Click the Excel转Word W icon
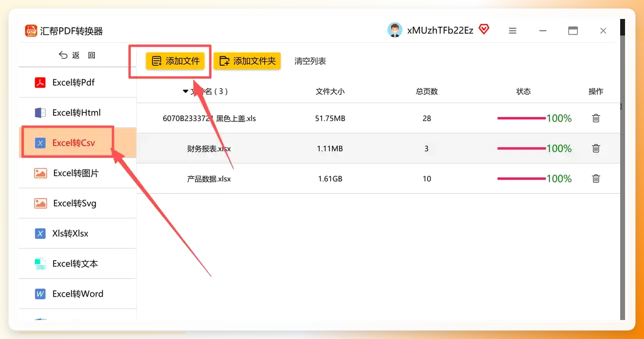Screen dimensions: 644x339 coord(40,294)
